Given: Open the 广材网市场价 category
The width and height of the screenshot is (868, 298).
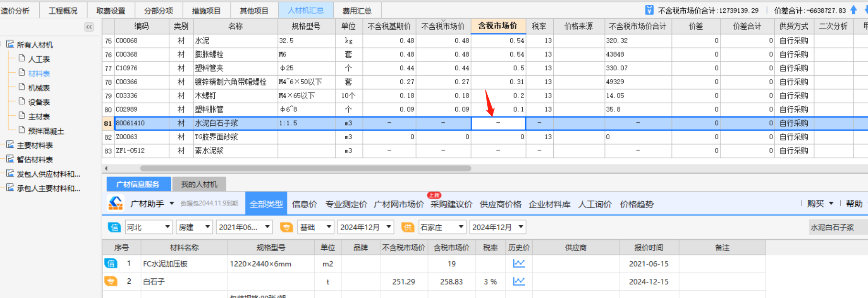Looking at the screenshot, I should tap(398, 204).
